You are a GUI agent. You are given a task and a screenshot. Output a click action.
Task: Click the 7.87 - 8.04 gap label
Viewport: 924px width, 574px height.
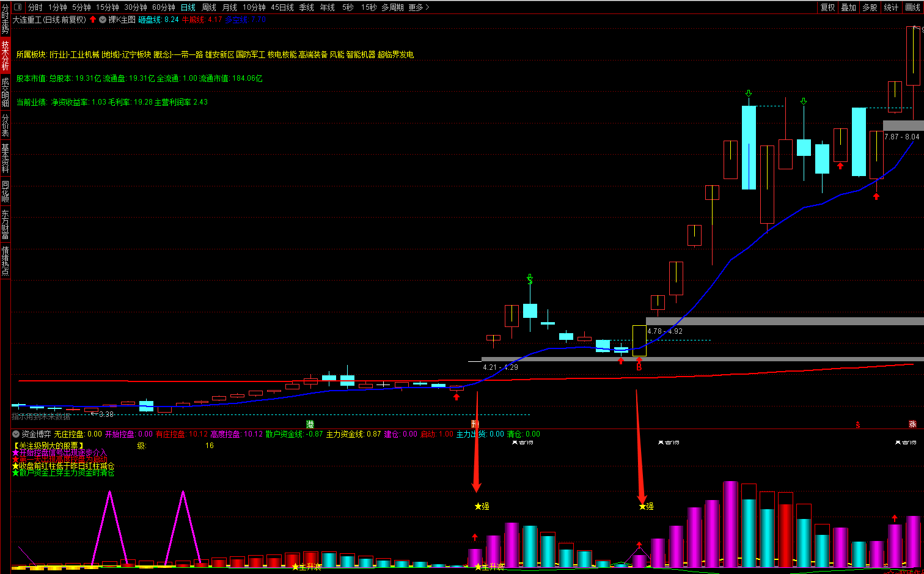(901, 137)
